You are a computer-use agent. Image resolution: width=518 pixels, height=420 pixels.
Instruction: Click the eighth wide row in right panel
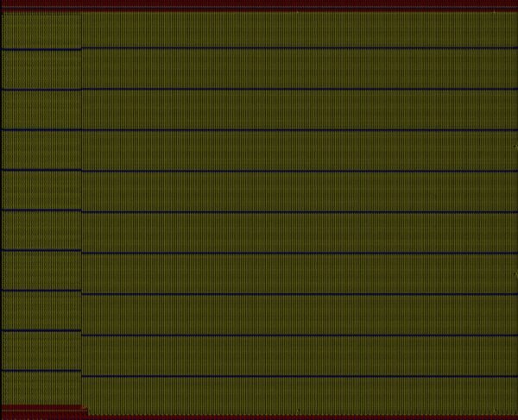(x=299, y=315)
